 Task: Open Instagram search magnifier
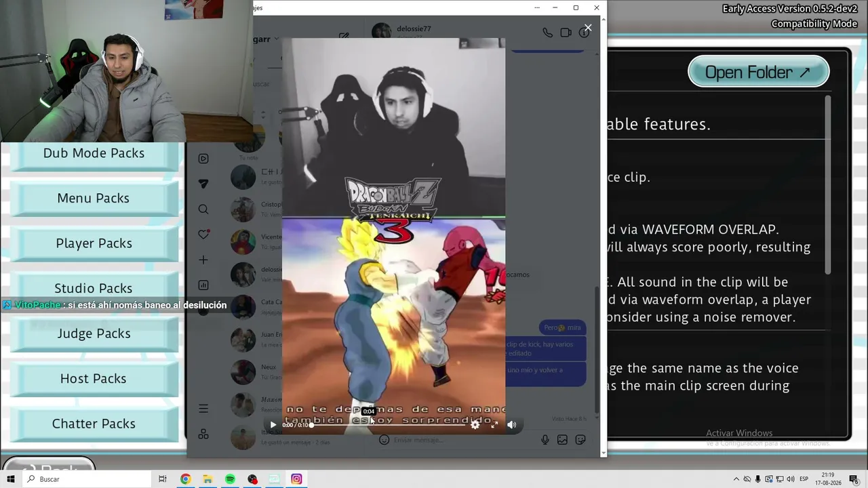pos(203,209)
